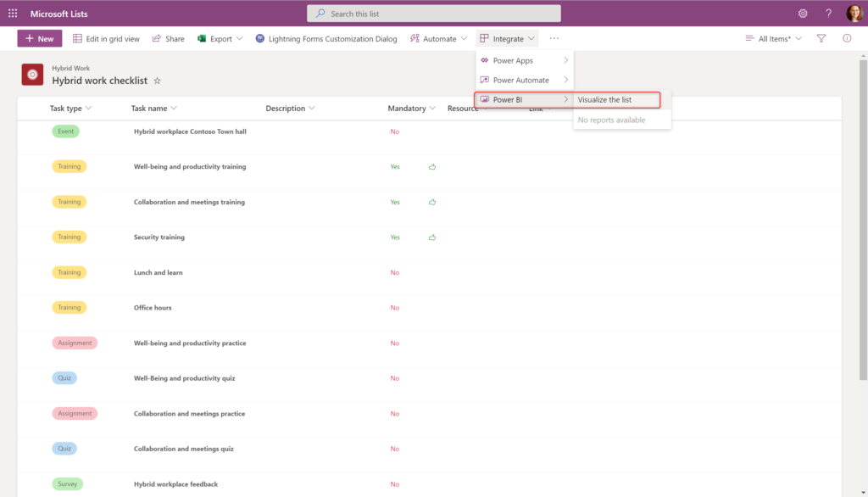Click the scroll down arrow of scrollbar

[x=863, y=493]
